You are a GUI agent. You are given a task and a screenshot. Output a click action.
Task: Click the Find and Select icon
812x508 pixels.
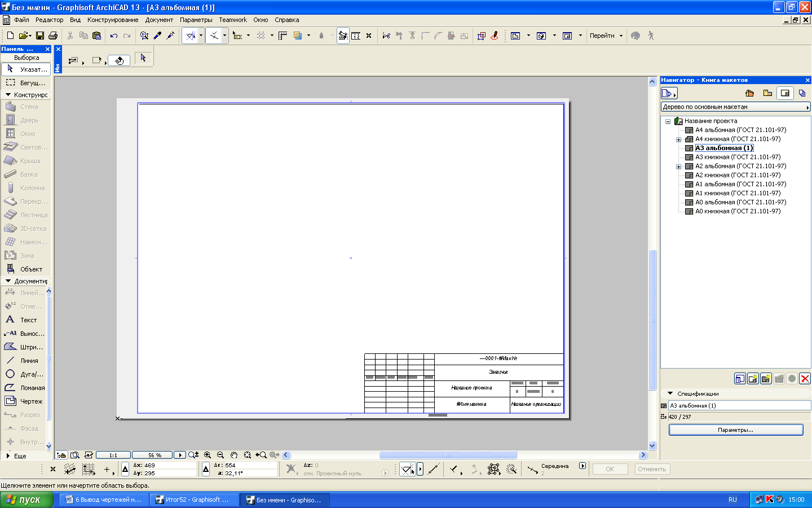pos(144,36)
